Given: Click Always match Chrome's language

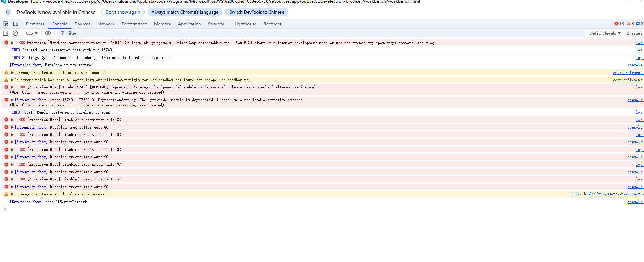Looking at the screenshot, I should (185, 12).
